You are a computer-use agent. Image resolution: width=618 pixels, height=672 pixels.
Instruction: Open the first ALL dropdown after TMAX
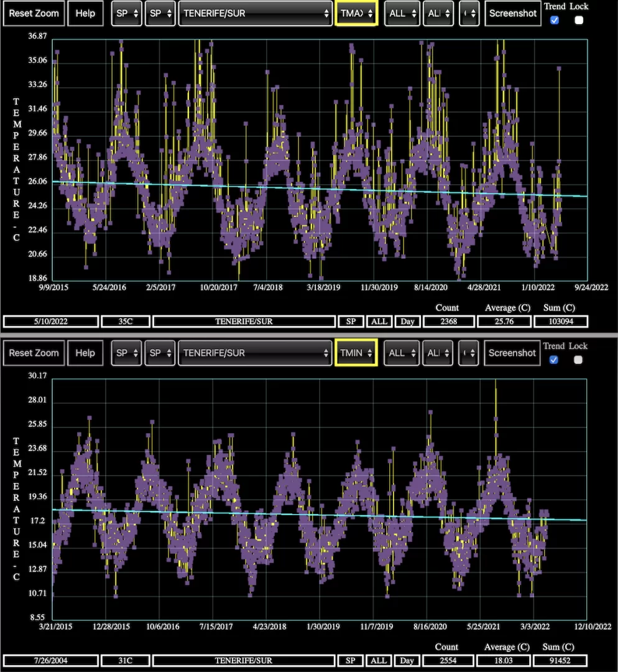point(402,13)
